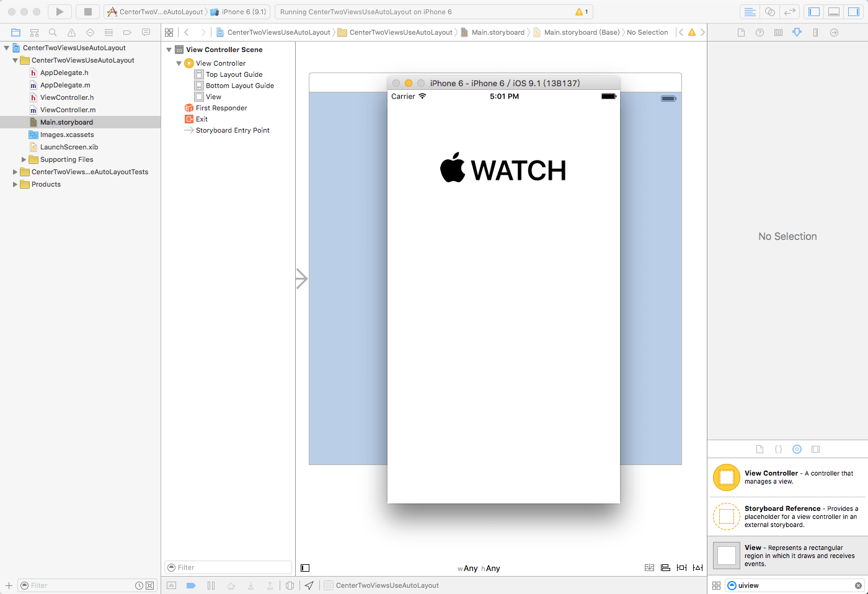Switch to the Identity inspector tab

click(x=778, y=32)
